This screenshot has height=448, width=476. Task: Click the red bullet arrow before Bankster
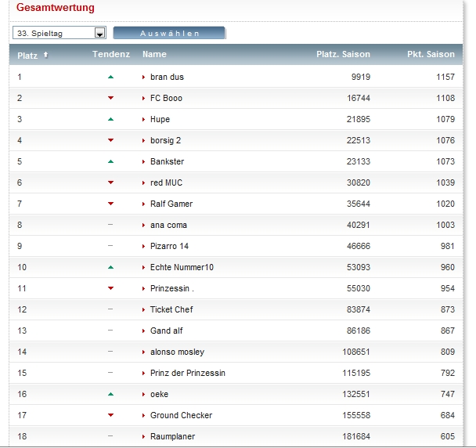(144, 161)
